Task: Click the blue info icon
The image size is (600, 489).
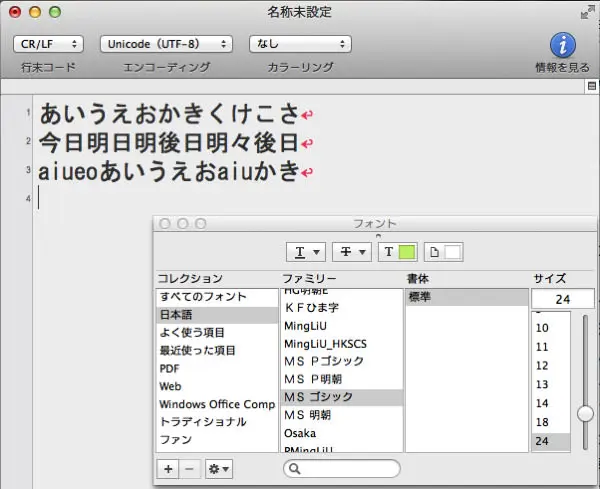Action: [x=562, y=45]
